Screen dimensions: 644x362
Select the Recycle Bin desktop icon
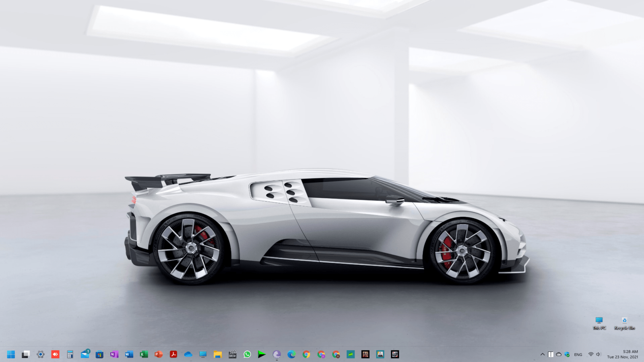pyautogui.click(x=624, y=323)
